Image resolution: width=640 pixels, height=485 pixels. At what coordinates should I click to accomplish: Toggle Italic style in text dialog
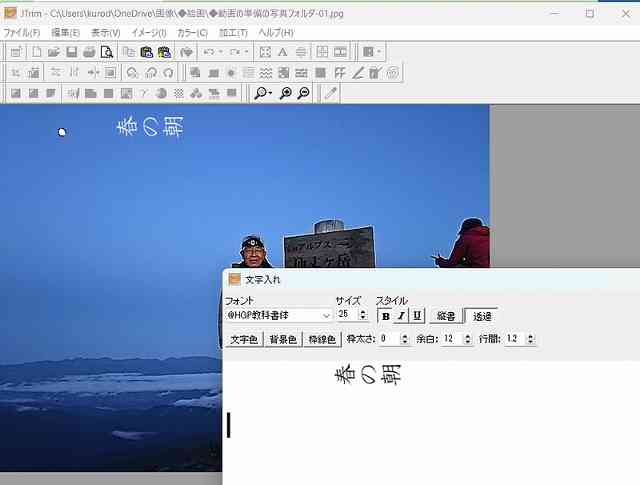(401, 316)
